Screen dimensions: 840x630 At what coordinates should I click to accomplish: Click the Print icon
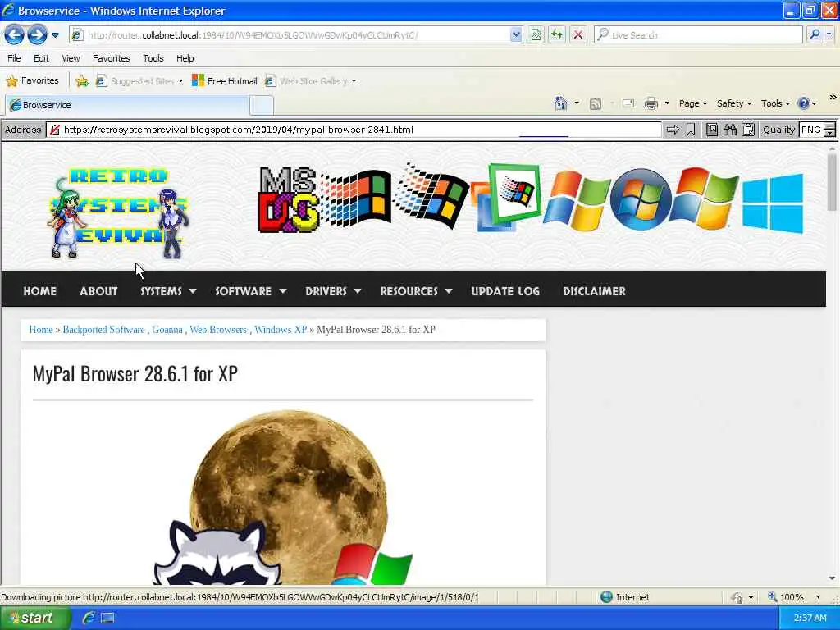pyautogui.click(x=651, y=103)
